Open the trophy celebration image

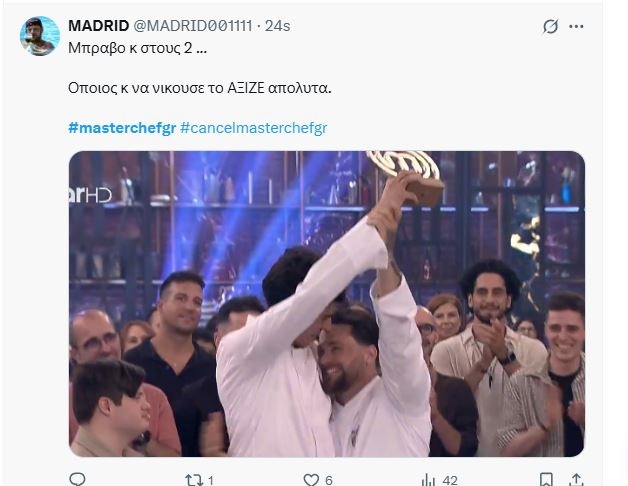click(327, 304)
